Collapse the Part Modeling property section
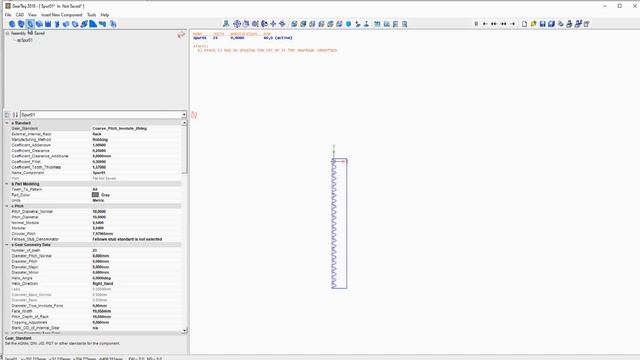This screenshot has width=640, height=360. click(x=7, y=184)
